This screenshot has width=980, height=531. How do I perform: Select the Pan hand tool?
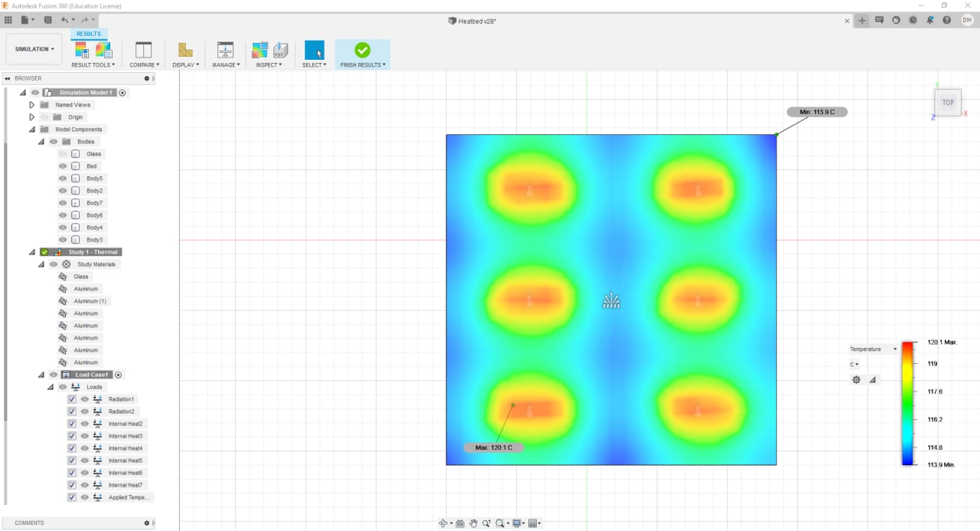473,523
